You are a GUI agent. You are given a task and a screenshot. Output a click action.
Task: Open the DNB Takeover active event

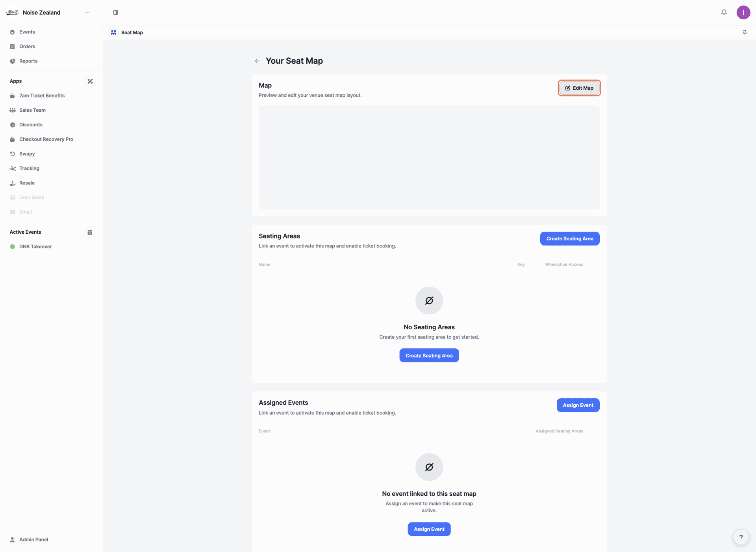tap(35, 247)
